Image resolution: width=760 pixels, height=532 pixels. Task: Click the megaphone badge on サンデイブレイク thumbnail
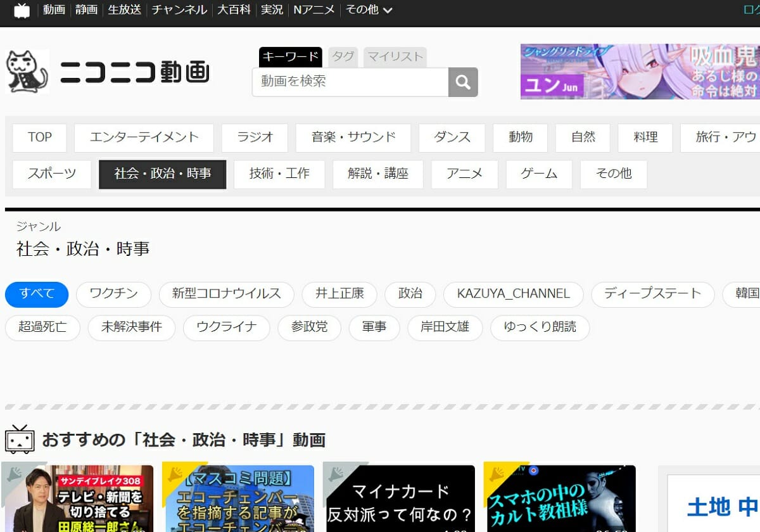[x=14, y=475]
